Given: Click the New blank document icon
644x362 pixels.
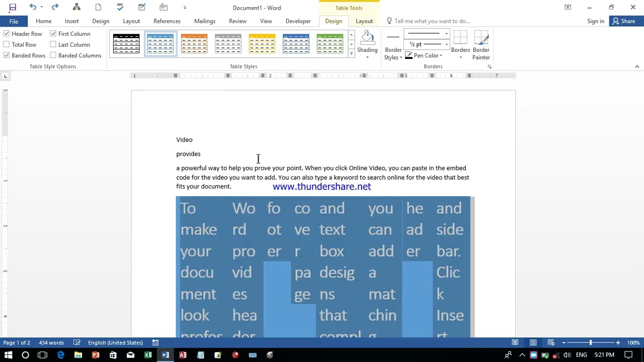Looking at the screenshot, I should coord(98,7).
